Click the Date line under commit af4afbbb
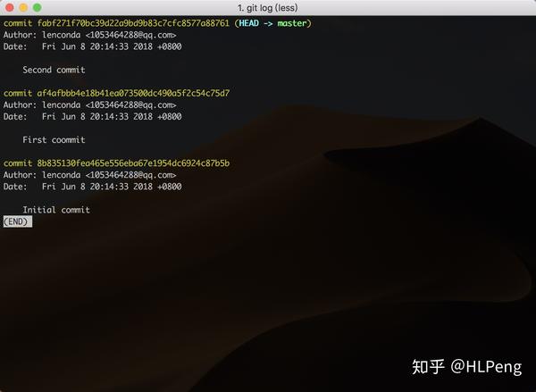 [x=93, y=117]
